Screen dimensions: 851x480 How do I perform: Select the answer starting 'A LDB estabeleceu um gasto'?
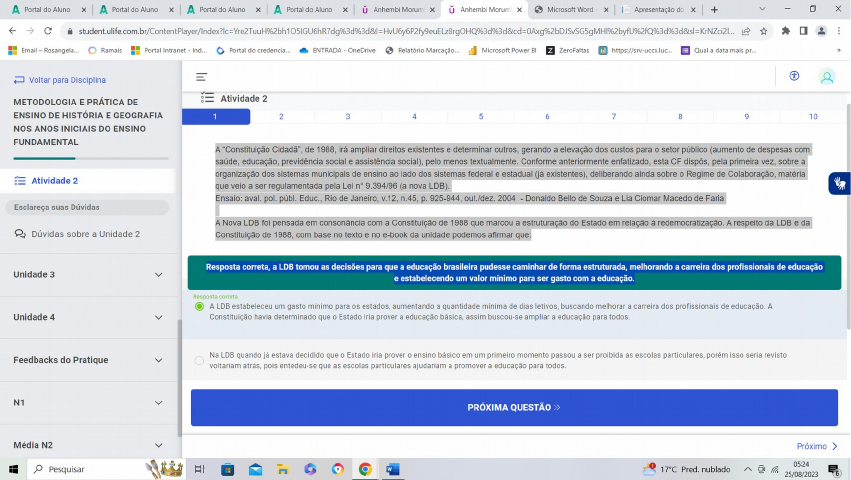tap(200, 306)
